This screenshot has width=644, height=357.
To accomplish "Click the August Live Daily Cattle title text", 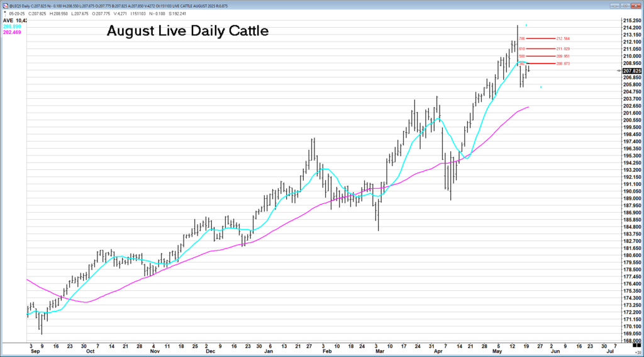I will point(187,31).
